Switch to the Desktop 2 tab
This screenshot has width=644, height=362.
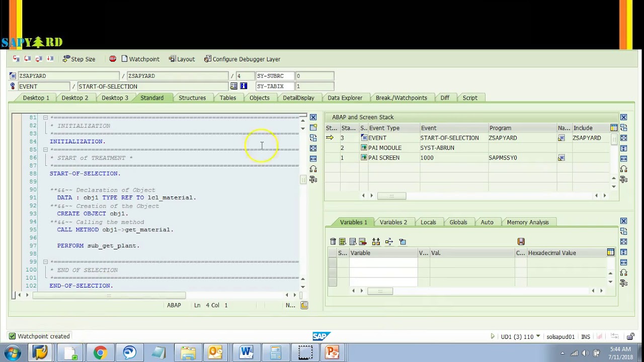pyautogui.click(x=75, y=98)
